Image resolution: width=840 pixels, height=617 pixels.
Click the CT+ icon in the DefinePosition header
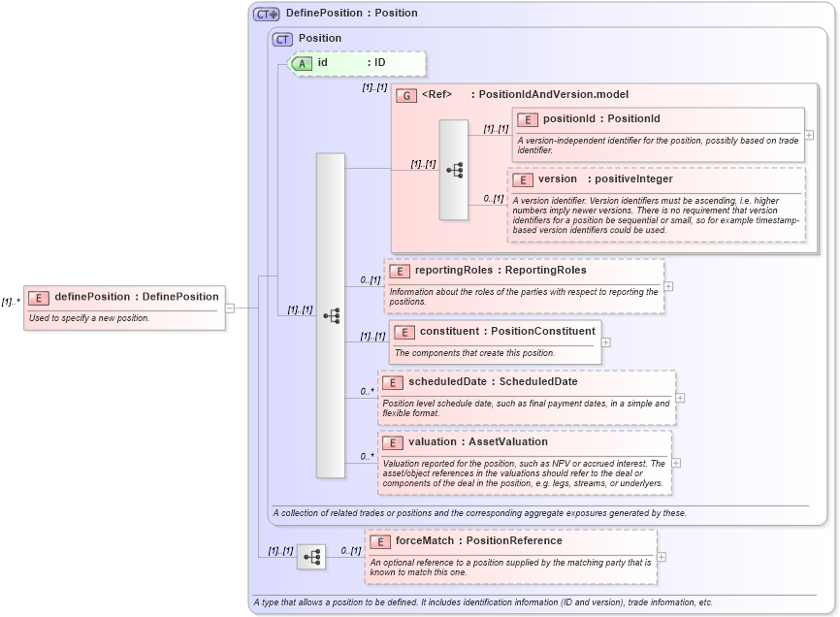[266, 13]
